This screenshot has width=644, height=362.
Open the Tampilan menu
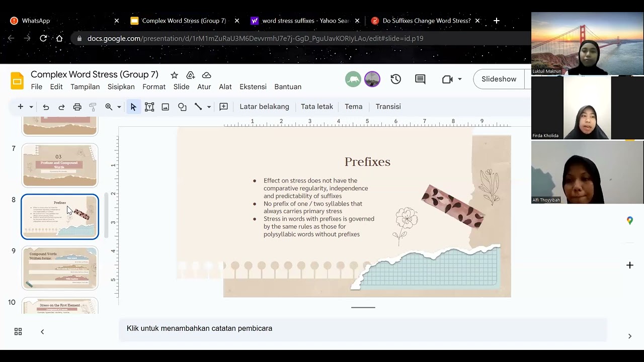click(85, 86)
